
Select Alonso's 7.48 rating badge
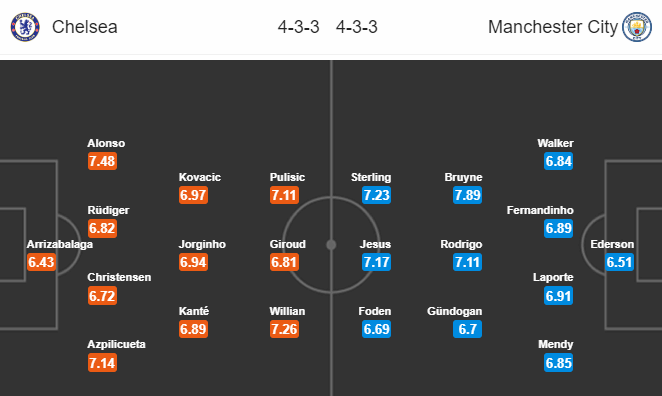[102, 161]
